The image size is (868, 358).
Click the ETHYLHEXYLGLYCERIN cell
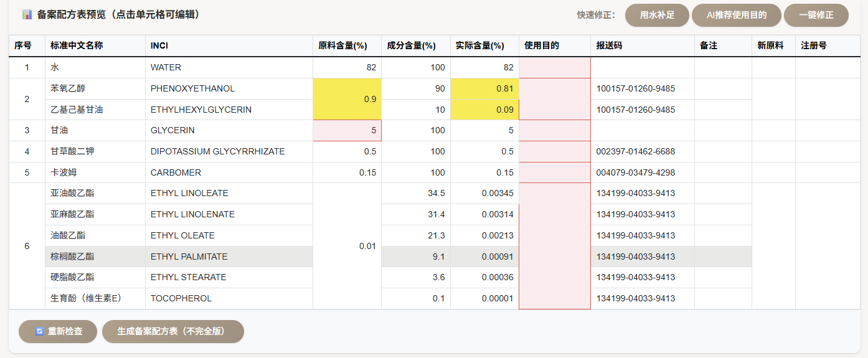click(x=229, y=110)
